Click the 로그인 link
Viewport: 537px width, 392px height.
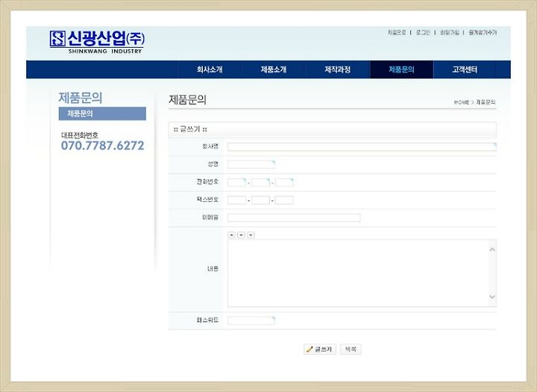pyautogui.click(x=423, y=33)
